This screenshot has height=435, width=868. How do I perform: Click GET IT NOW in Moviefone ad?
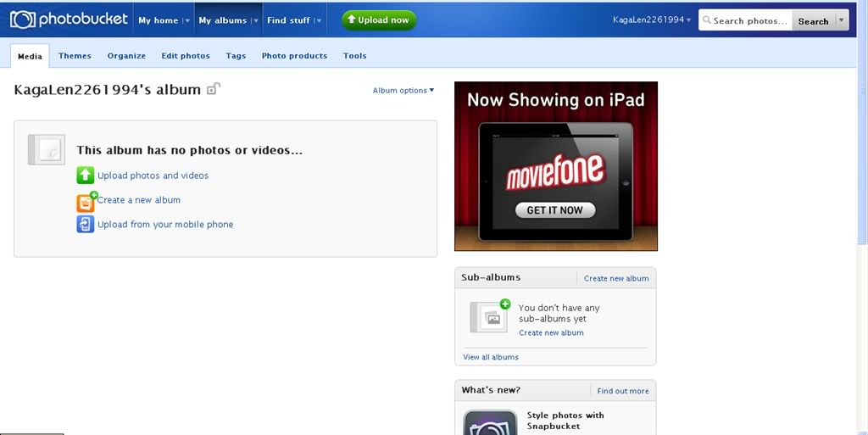pos(555,210)
